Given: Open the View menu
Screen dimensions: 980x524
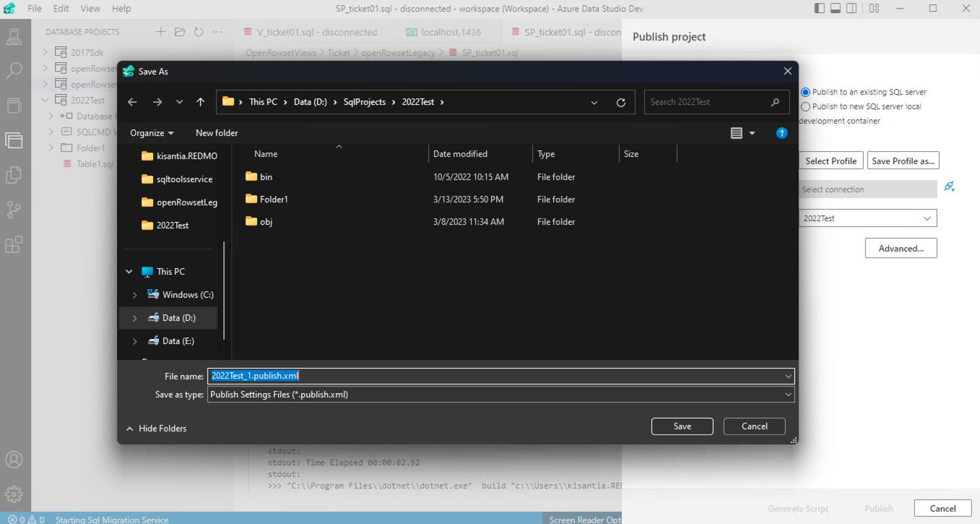Looking at the screenshot, I should pyautogui.click(x=90, y=9).
